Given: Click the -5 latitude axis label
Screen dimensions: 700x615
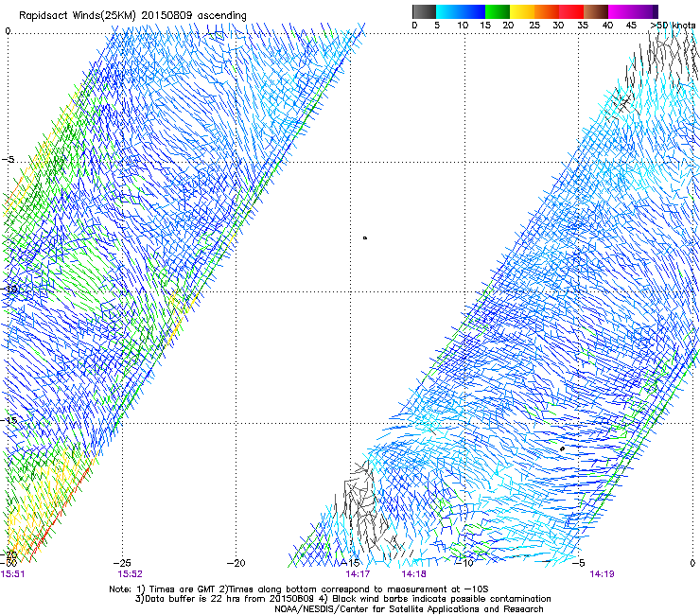Looking at the screenshot, I should coord(9,160).
